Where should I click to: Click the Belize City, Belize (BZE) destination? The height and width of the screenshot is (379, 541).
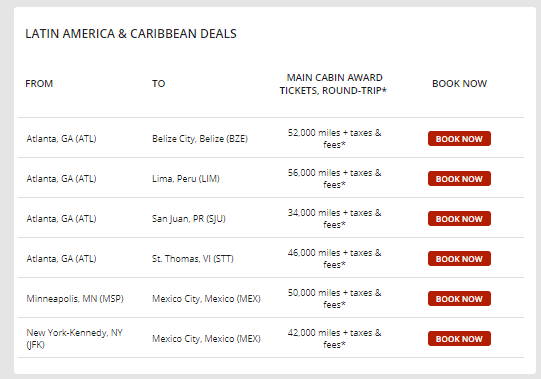[200, 139]
